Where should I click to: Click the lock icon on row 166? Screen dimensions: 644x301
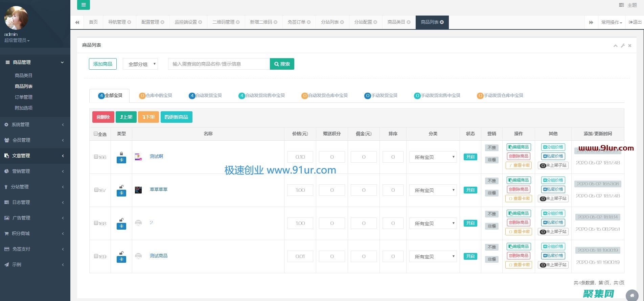121,154
